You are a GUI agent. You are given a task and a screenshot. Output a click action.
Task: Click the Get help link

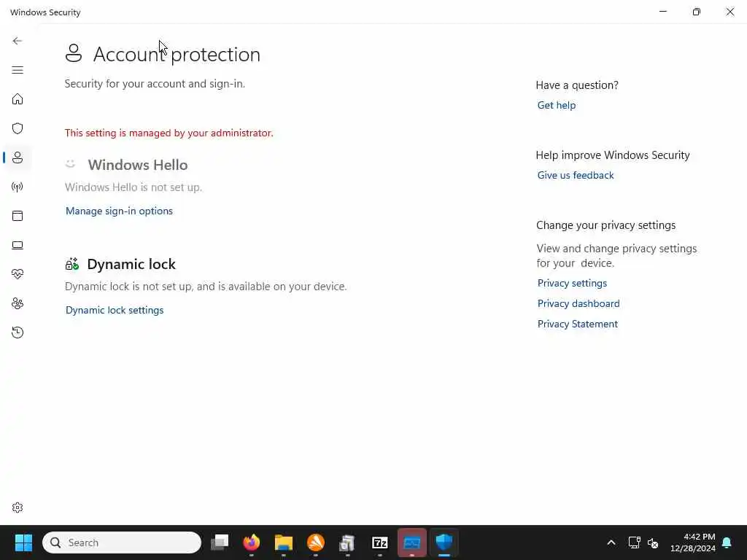557,105
